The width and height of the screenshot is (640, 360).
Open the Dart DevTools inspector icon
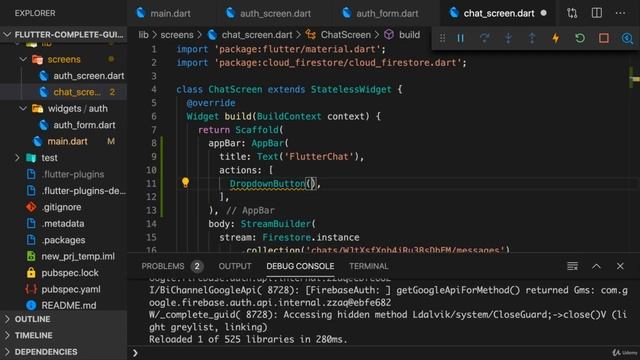pyautogui.click(x=627, y=38)
